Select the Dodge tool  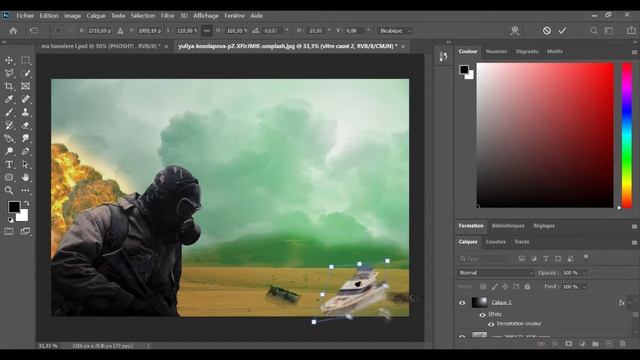tap(9, 151)
